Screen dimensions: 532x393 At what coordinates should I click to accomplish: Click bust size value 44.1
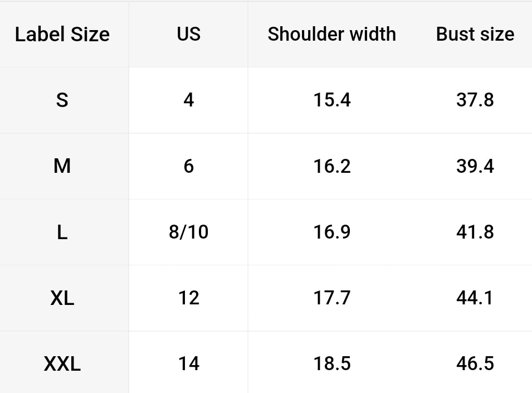[475, 298]
